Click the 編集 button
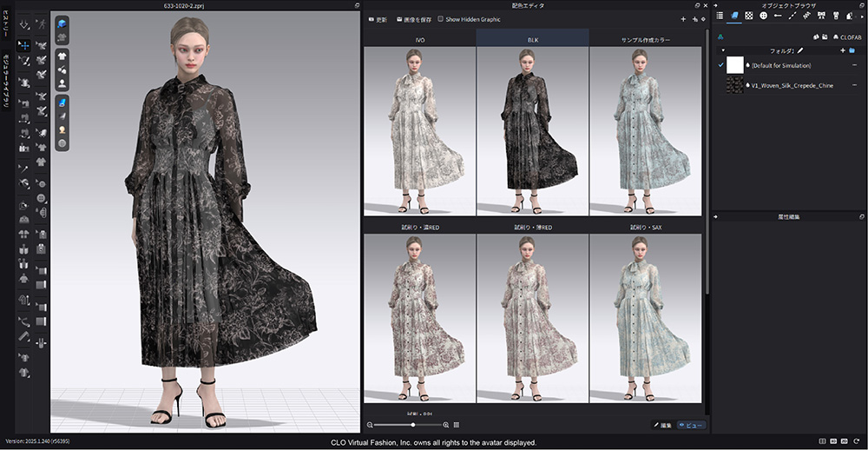 coord(661,425)
